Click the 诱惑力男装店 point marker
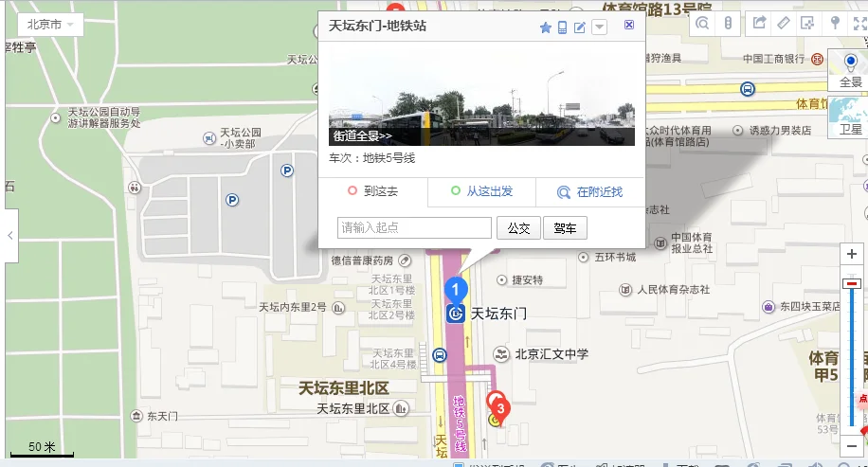 tap(738, 131)
